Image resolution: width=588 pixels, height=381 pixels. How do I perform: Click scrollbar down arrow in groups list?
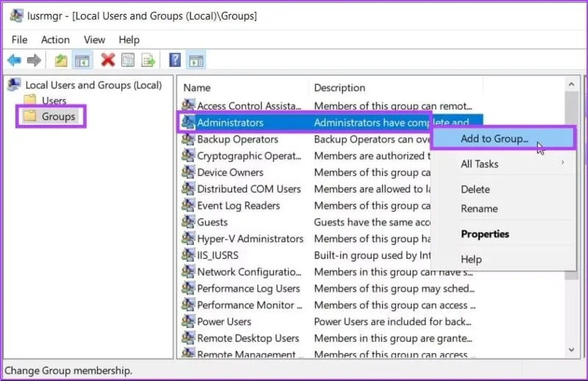click(x=571, y=349)
